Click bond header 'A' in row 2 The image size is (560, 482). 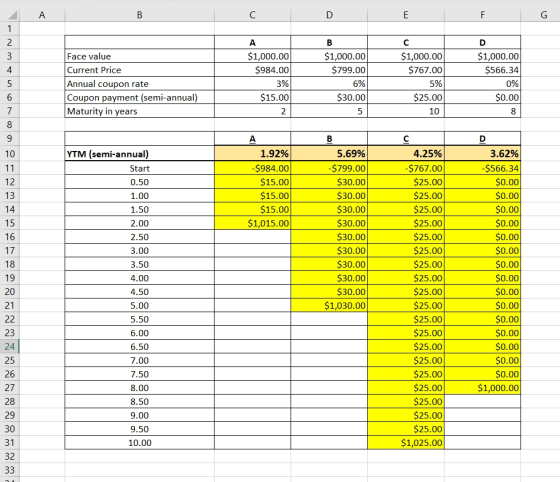click(x=252, y=42)
